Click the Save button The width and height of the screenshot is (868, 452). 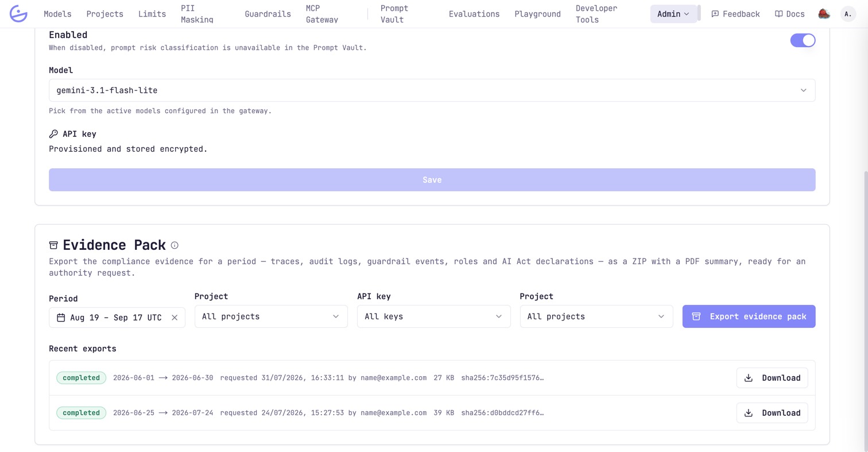coord(432,180)
